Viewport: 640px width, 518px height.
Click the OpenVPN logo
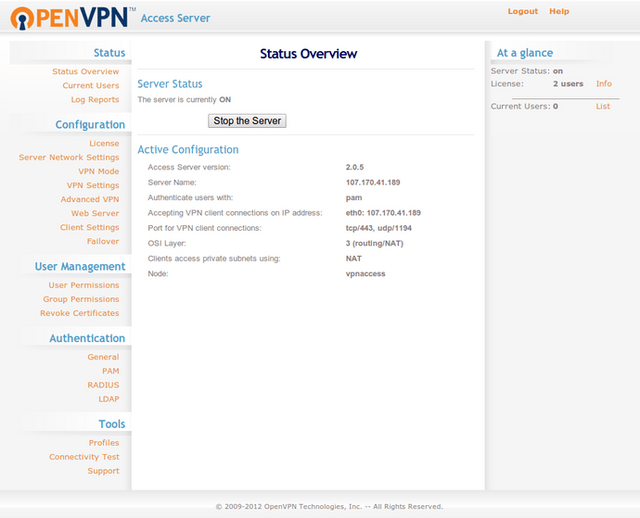(73, 18)
